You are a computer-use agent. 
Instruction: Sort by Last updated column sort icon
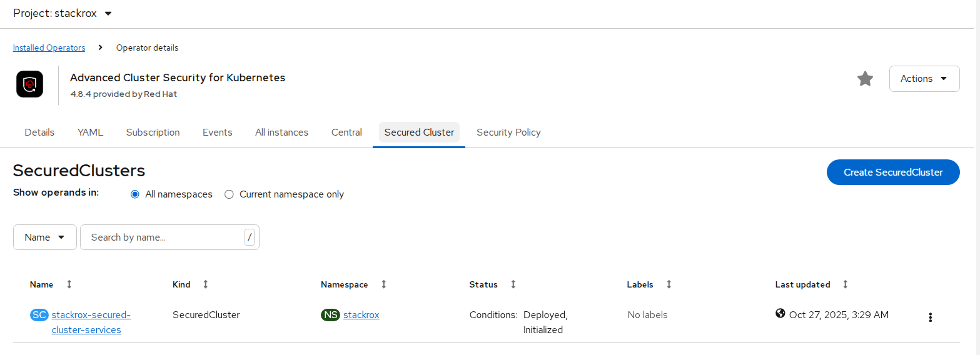(846, 284)
